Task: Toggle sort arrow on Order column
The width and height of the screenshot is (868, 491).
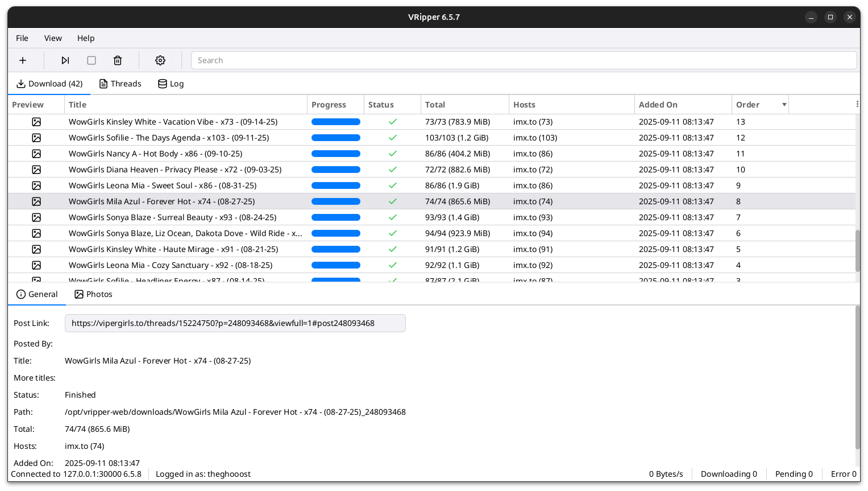Action: pos(784,105)
